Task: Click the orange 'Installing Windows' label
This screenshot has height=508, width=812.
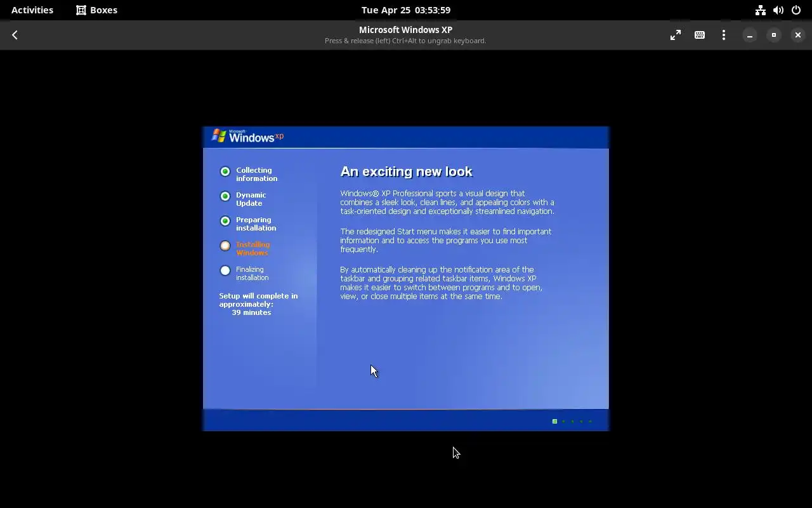Action: 252,248
